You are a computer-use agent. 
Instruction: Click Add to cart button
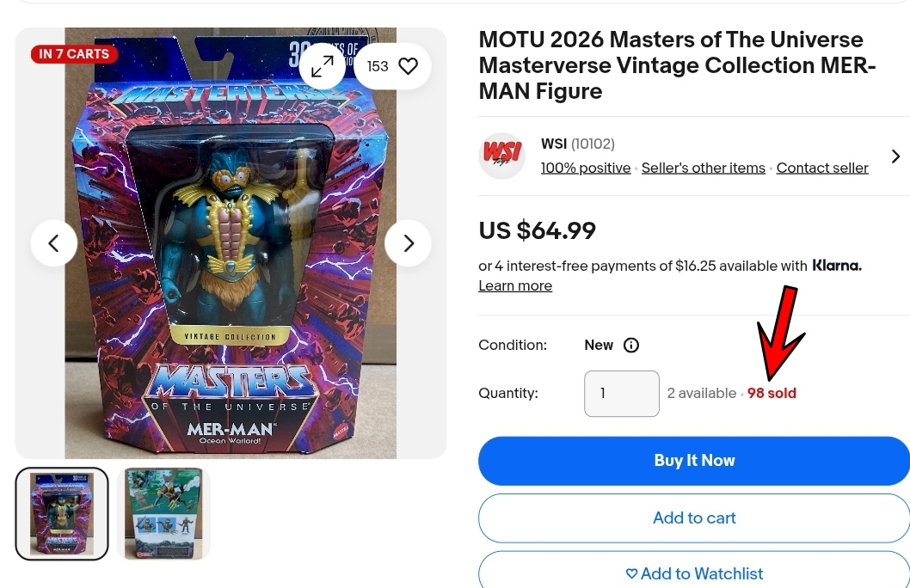tap(694, 518)
